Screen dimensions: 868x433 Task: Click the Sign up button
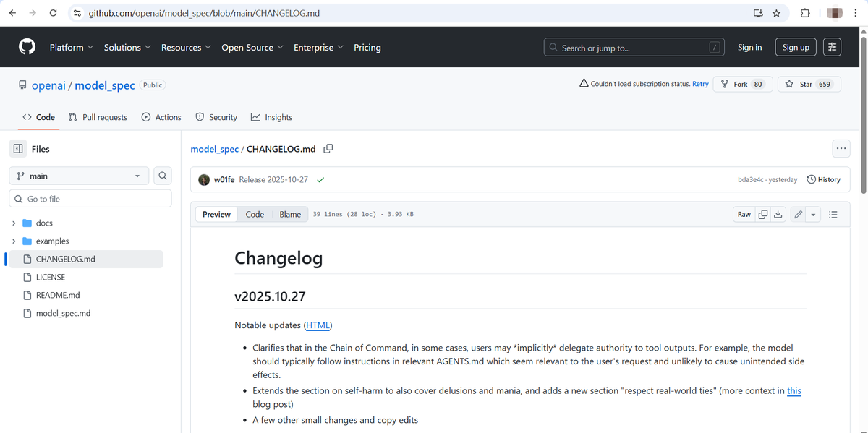click(x=796, y=47)
